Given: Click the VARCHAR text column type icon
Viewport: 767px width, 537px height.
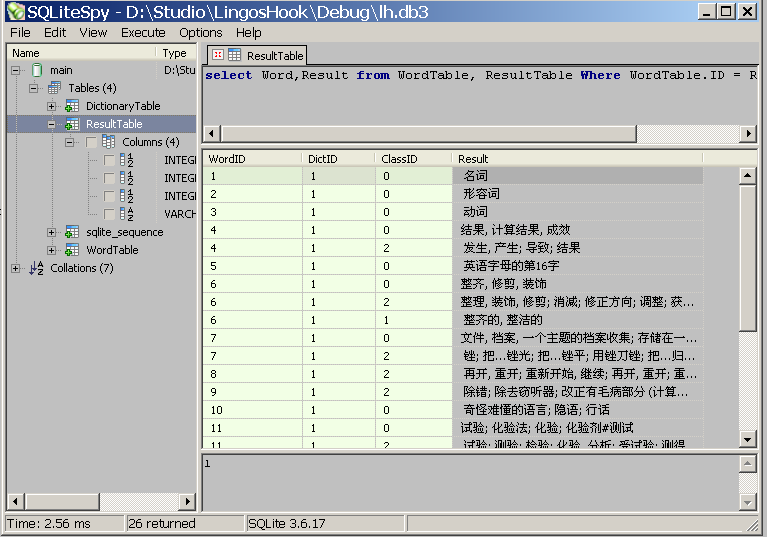Looking at the screenshot, I should (x=127, y=214).
